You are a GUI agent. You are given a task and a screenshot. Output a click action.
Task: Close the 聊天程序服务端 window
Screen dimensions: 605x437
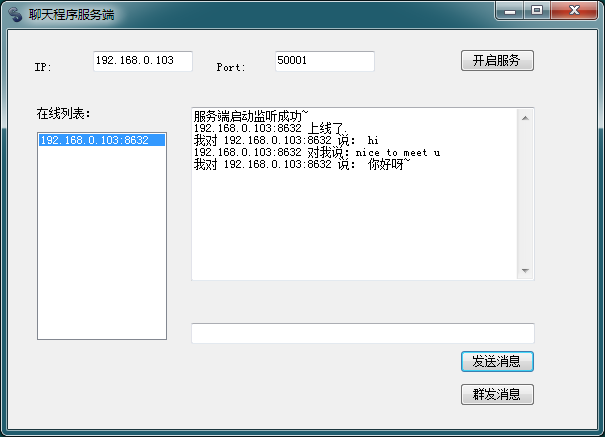tap(574, 10)
